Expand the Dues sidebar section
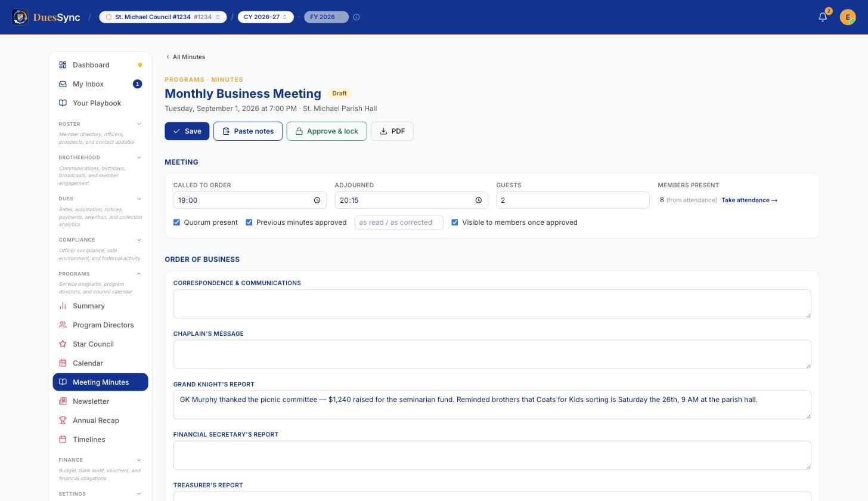 coord(100,199)
